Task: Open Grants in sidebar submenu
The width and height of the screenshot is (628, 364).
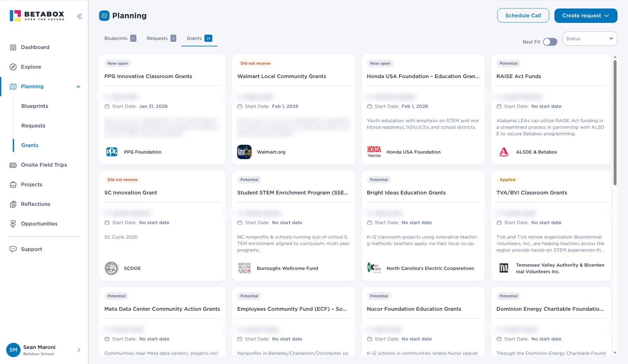Action: [x=30, y=145]
